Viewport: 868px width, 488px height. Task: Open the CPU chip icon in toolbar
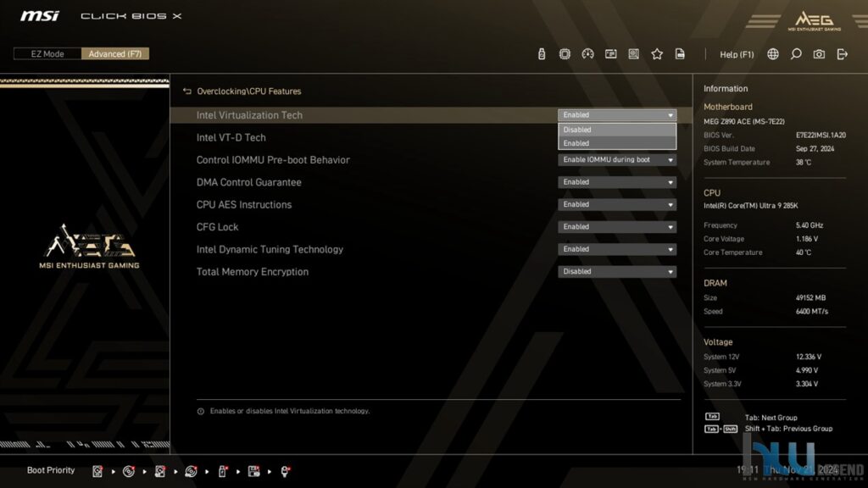565,53
